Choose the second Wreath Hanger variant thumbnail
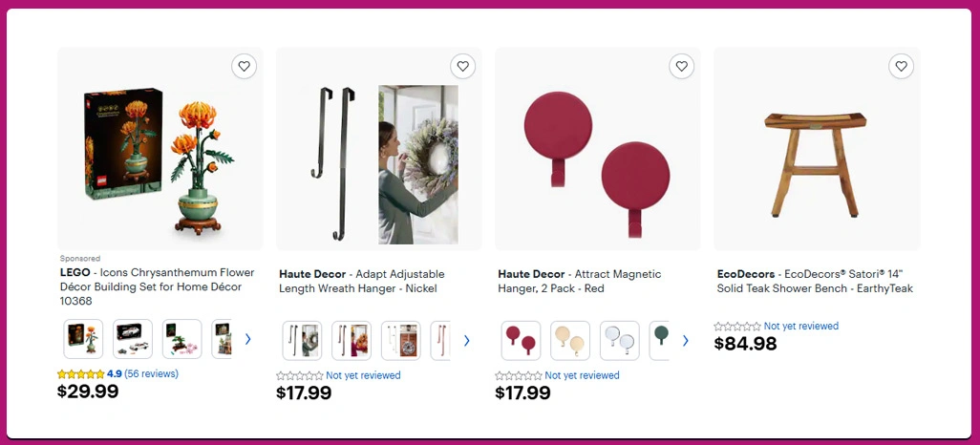 tap(352, 341)
